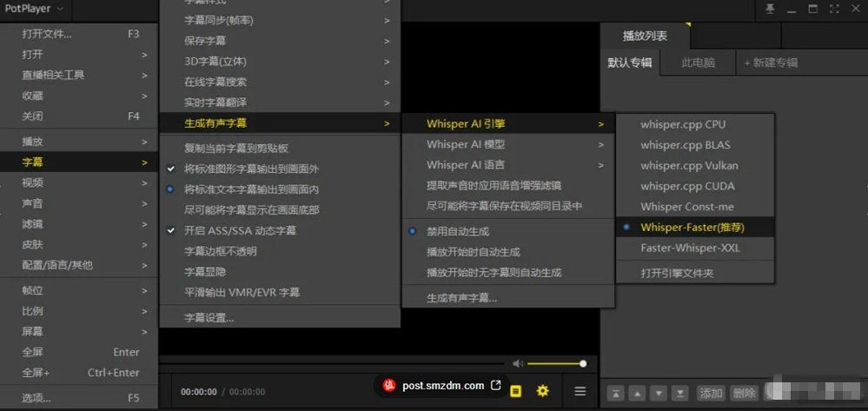Click the hamburger menu icon in the player bar
Screen dimensions: 868x411
pyautogui.click(x=580, y=391)
